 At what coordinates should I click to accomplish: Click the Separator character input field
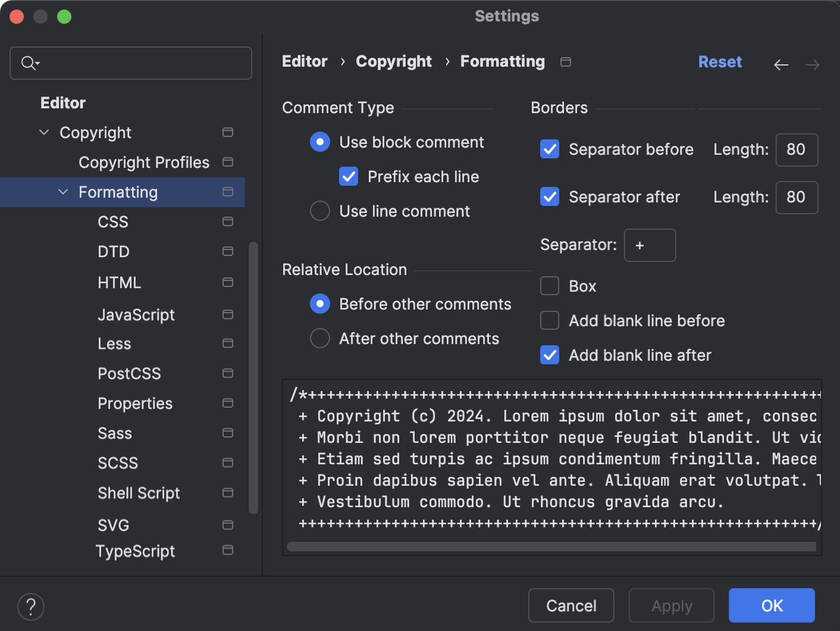click(x=650, y=245)
